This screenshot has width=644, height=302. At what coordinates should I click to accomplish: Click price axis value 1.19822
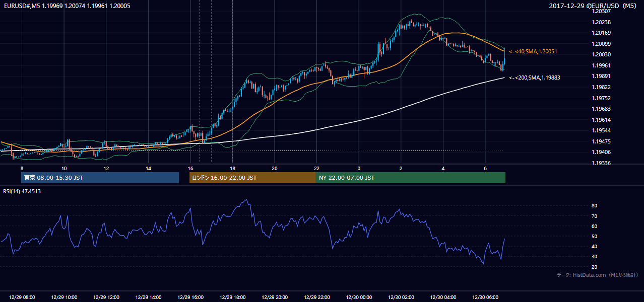(601, 87)
